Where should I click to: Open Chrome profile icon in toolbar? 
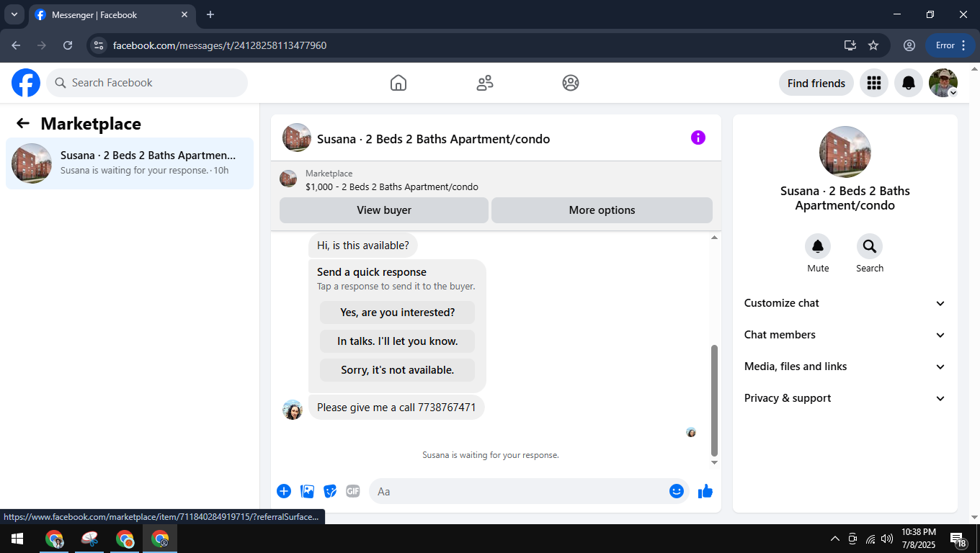pyautogui.click(x=909, y=45)
